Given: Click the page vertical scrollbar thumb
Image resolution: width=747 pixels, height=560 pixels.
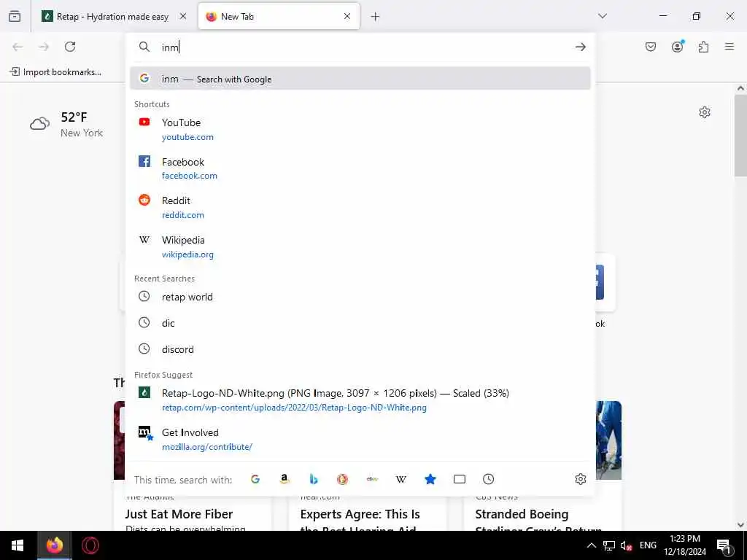Looking at the screenshot, I should (740, 136).
